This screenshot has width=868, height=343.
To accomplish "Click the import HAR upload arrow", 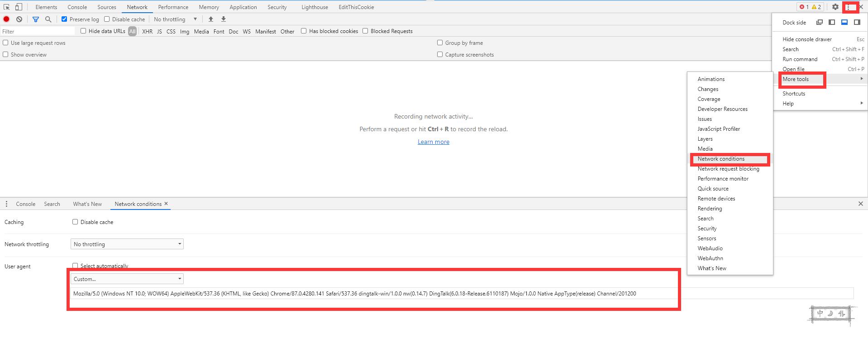I will tap(211, 19).
